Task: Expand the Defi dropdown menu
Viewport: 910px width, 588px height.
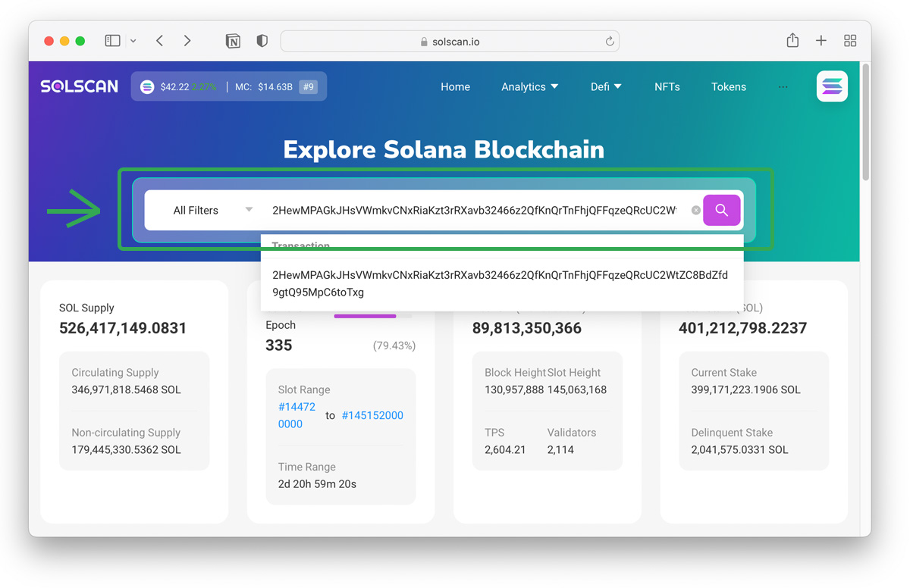Action: (606, 86)
